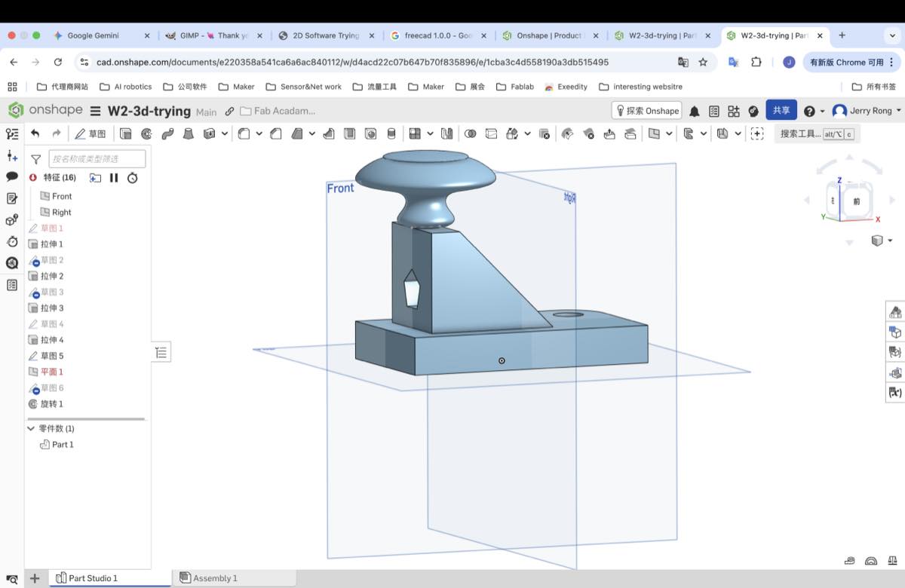
Task: Open the notifications bell
Action: (x=694, y=111)
